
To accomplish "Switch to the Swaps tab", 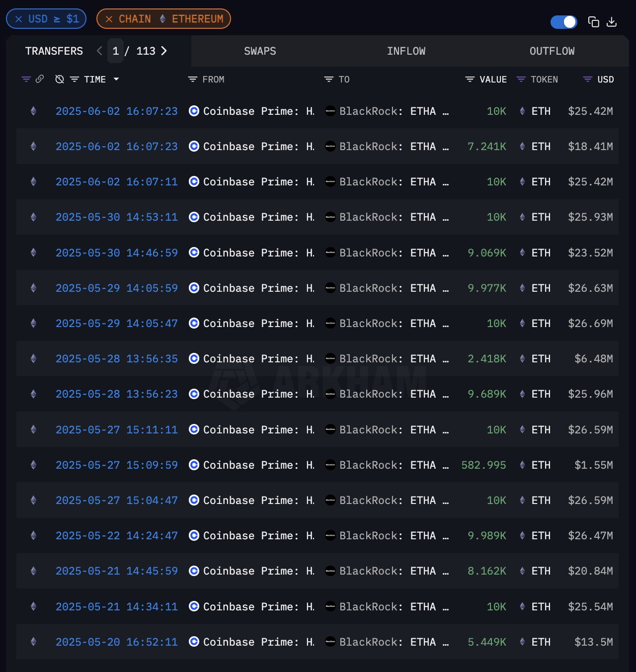I will [260, 51].
